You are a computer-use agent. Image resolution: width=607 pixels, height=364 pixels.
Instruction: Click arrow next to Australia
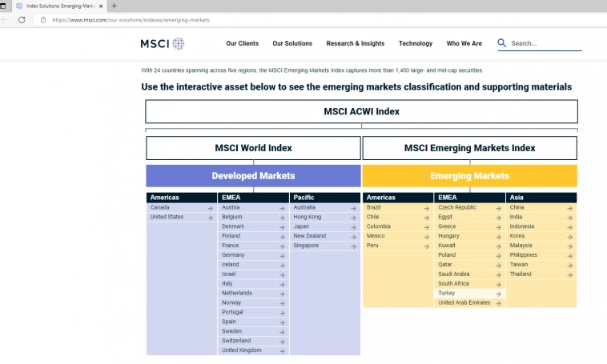tap(353, 208)
